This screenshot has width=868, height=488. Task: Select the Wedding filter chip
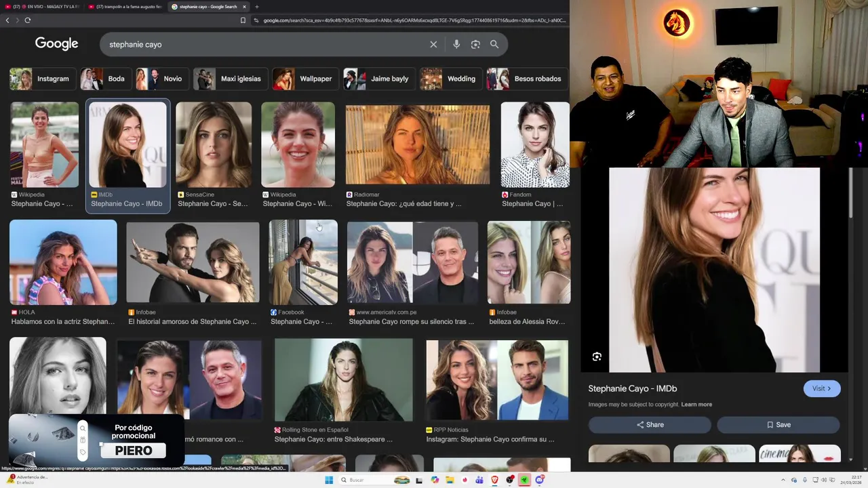(450, 79)
